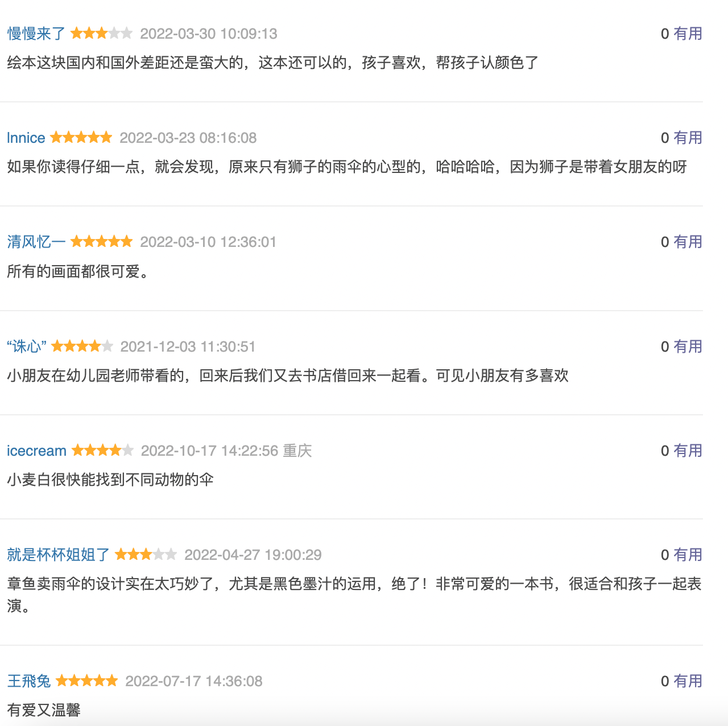Click the four-star rating beside icecream

pyautogui.click(x=103, y=450)
